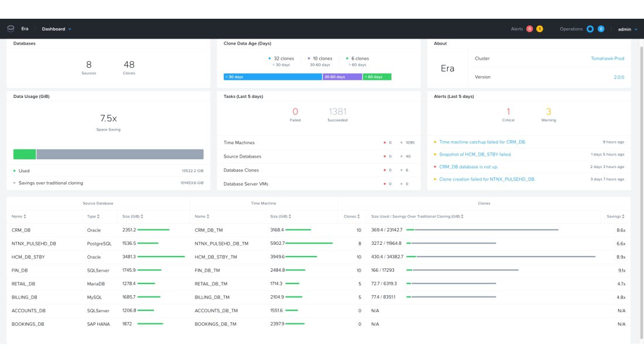Image resolution: width=644 pixels, height=362 pixels.
Task: Click the '< 30 days' clone age bar
Action: [272, 77]
